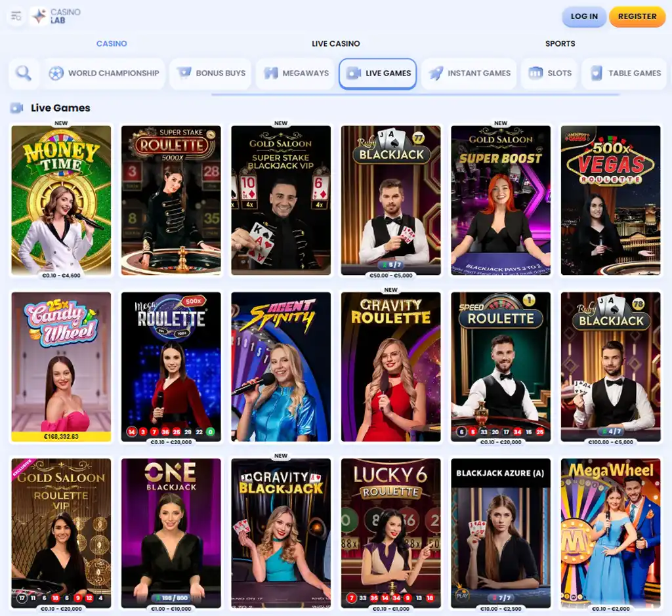The height and width of the screenshot is (616, 672).
Task: Open Gold Saloon Super Boost game
Action: [501, 199]
